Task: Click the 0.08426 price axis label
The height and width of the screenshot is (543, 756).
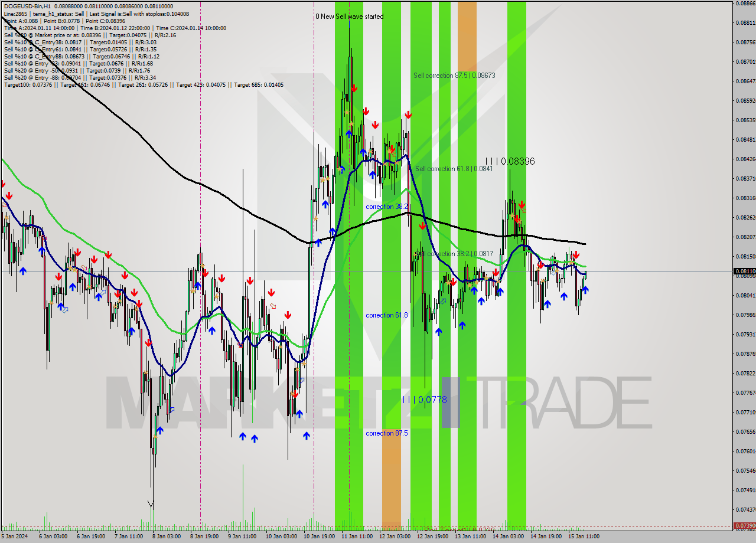Action: click(746, 159)
